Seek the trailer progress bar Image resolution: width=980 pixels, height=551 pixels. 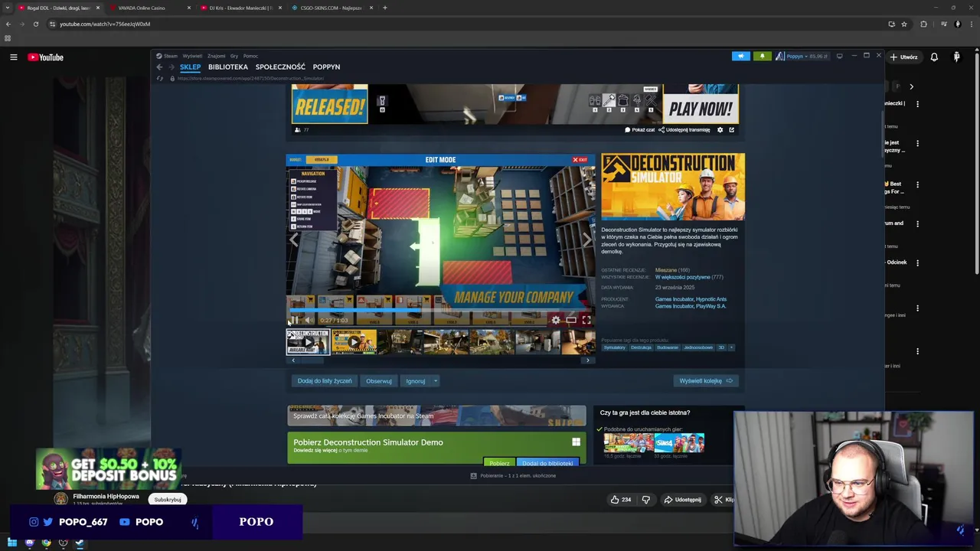click(440, 311)
